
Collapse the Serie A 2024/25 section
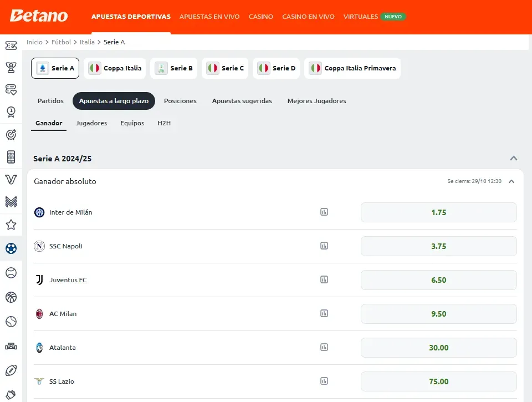pyautogui.click(x=514, y=158)
